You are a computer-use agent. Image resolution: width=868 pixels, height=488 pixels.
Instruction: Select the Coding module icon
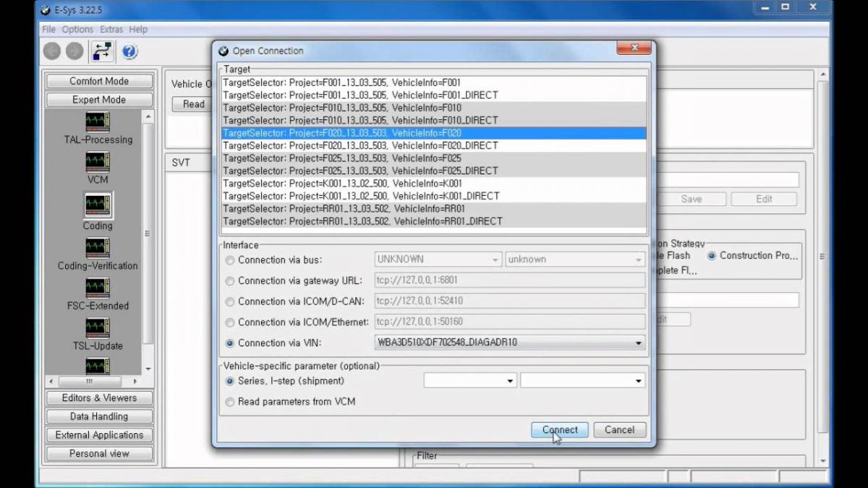point(98,205)
